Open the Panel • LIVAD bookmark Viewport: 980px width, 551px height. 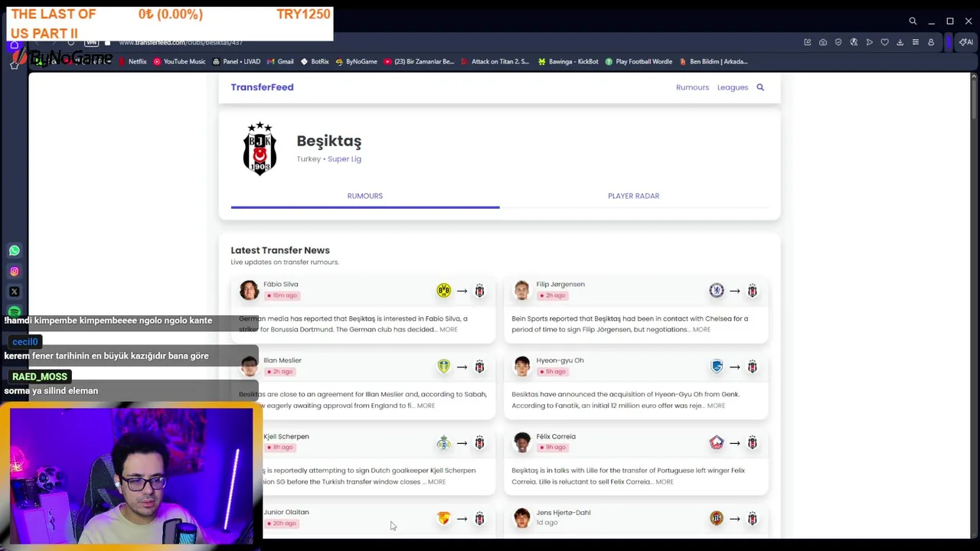[x=236, y=62]
